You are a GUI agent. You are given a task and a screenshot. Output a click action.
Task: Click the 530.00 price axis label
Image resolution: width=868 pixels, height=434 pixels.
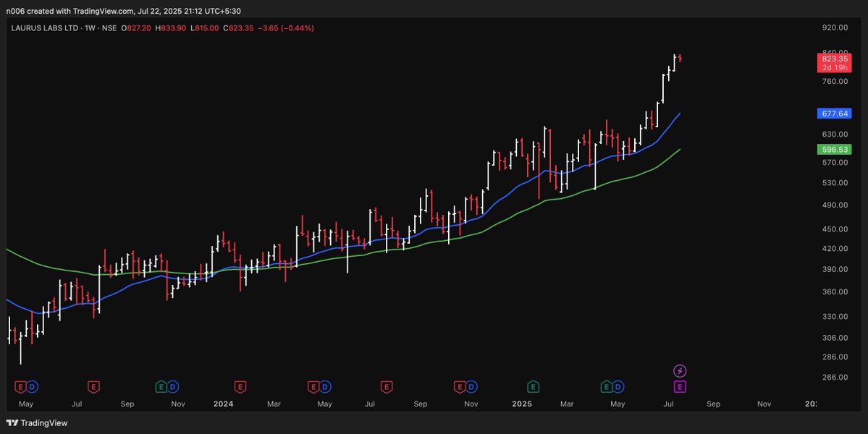835,182
